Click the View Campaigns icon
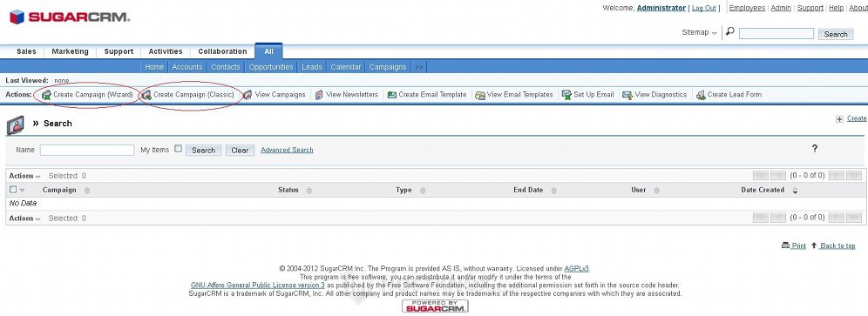Screen dimensions: 868x316 pos(248,95)
